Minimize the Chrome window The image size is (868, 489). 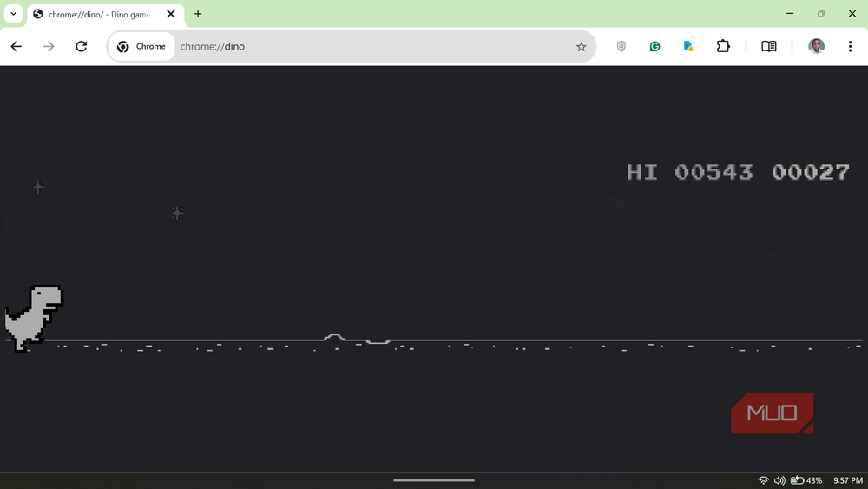coord(790,14)
